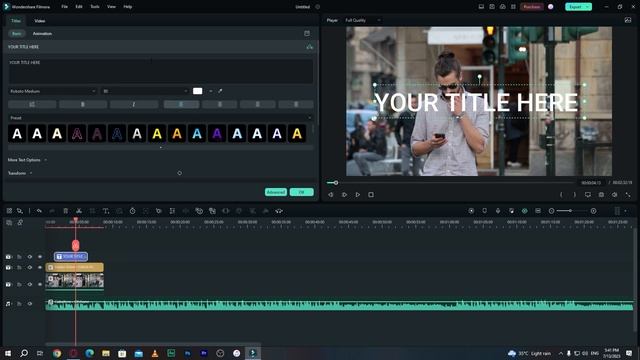The width and height of the screenshot is (640, 360).
Task: Toggle the green auto ripple icon
Action: pyautogui.click(x=525, y=211)
